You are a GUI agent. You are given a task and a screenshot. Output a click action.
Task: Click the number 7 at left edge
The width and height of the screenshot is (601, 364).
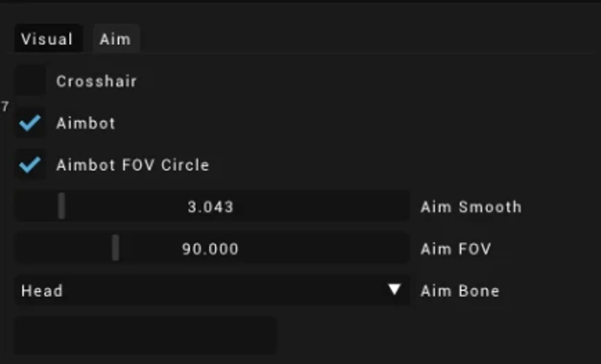point(5,107)
